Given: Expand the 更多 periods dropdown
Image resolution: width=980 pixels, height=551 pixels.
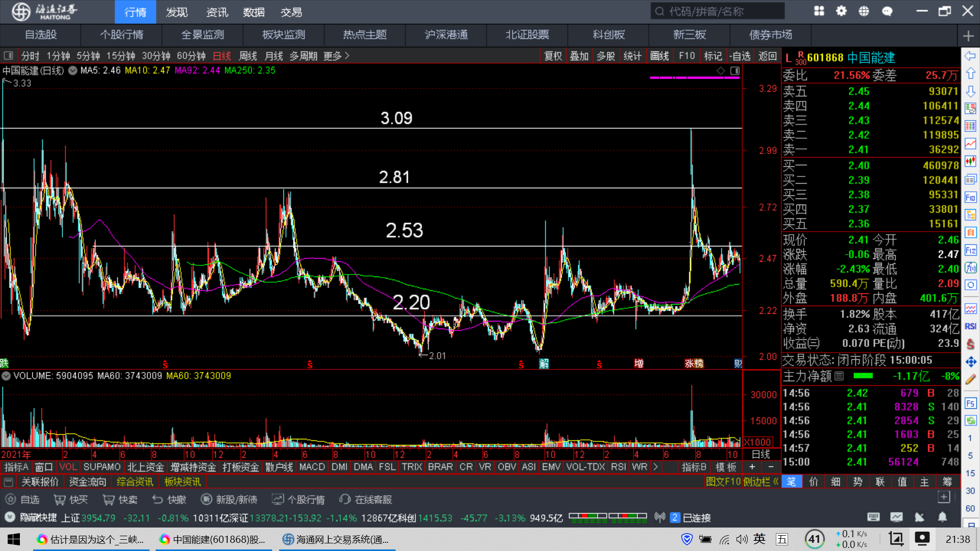Looking at the screenshot, I should pyautogui.click(x=336, y=56).
